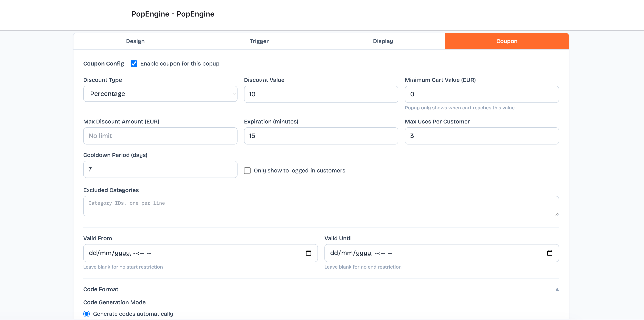Select the Coupon tab
Screen dimensions: 644x320
[506, 41]
